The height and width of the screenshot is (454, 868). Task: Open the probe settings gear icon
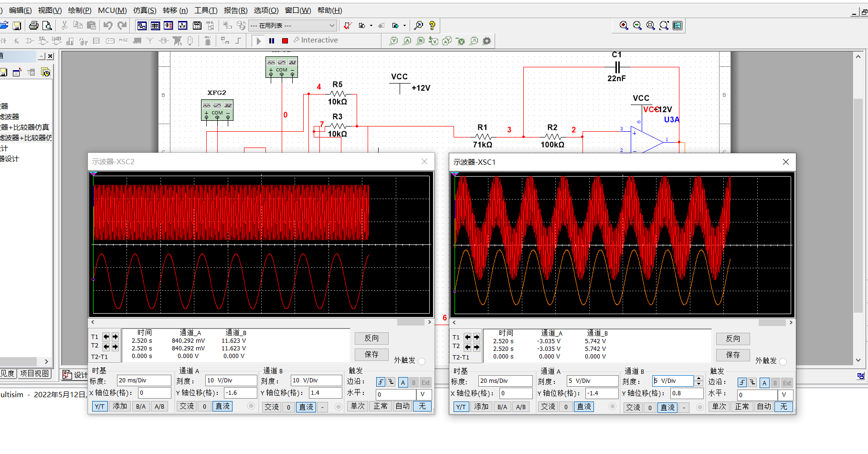[x=487, y=41]
